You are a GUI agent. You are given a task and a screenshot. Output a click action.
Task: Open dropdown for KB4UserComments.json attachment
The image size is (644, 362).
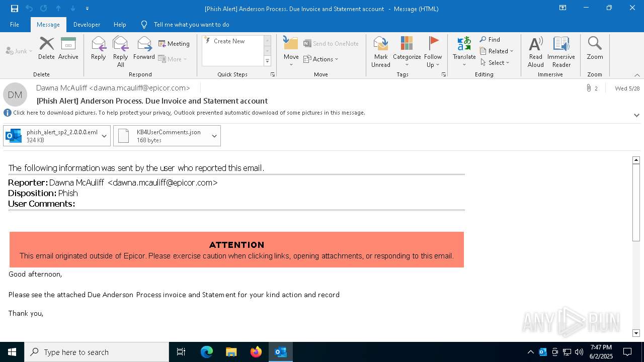click(214, 136)
